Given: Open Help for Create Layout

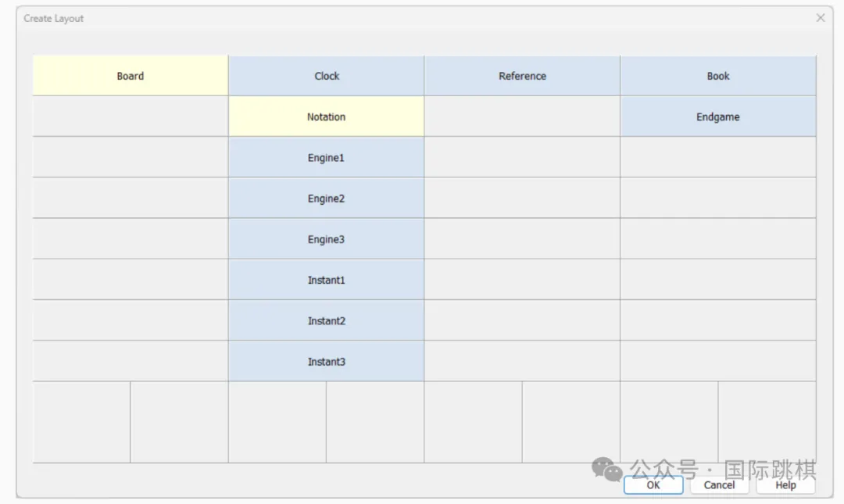Looking at the screenshot, I should coord(785,485).
